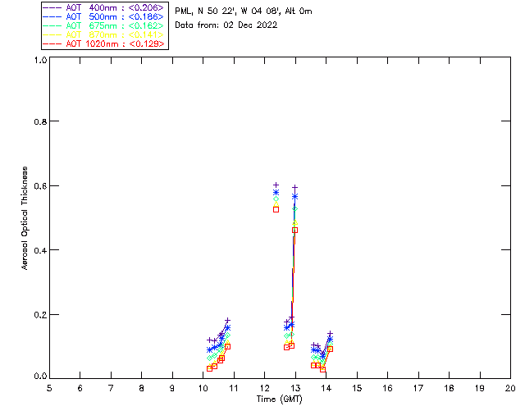Click the AOT 675nm legend entry
The image size is (525, 420).
(x=103, y=25)
